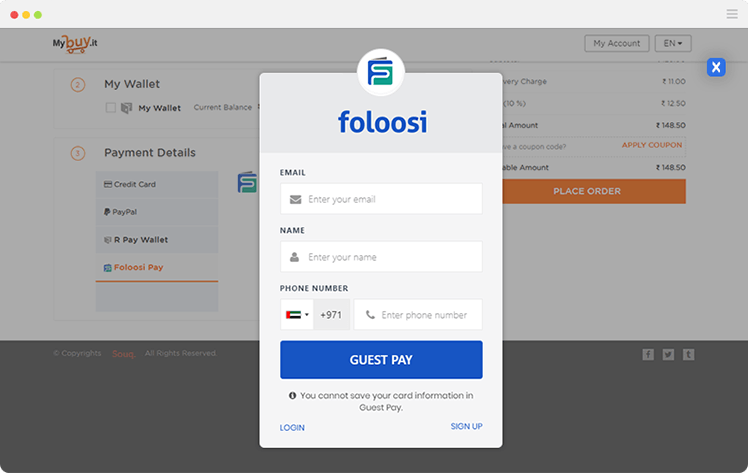The height and width of the screenshot is (473, 748).
Task: Open the hamburger menu in title bar
Action: [x=732, y=14]
